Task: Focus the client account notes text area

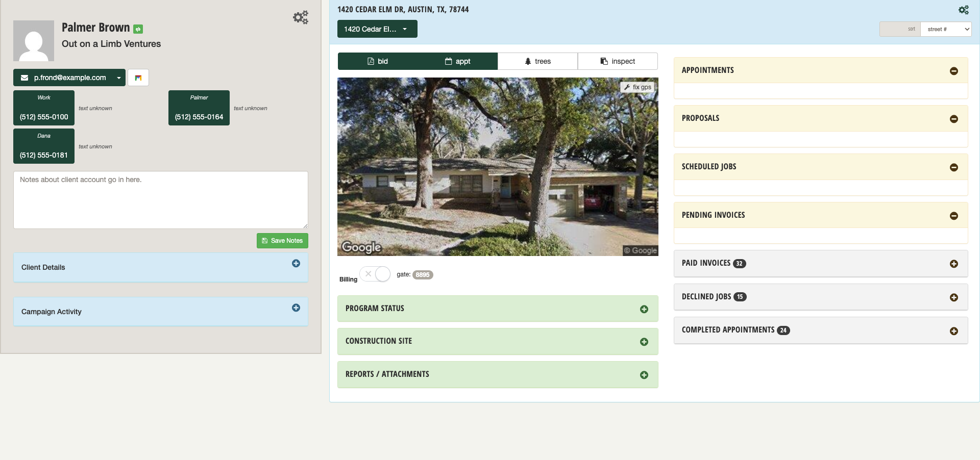Action: click(x=161, y=200)
